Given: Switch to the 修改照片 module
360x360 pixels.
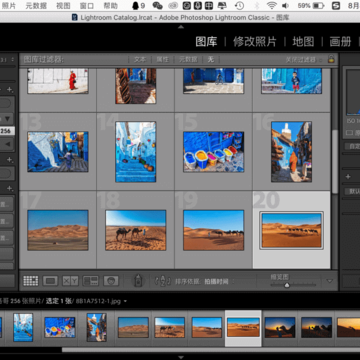Looking at the screenshot, I should pyautogui.click(x=255, y=42).
